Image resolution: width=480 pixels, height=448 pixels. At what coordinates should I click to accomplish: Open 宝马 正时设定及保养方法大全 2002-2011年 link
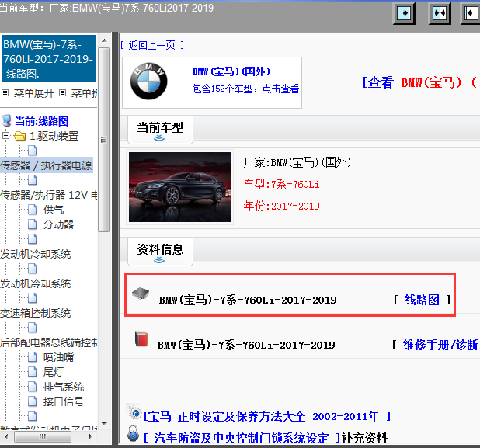[267, 416]
